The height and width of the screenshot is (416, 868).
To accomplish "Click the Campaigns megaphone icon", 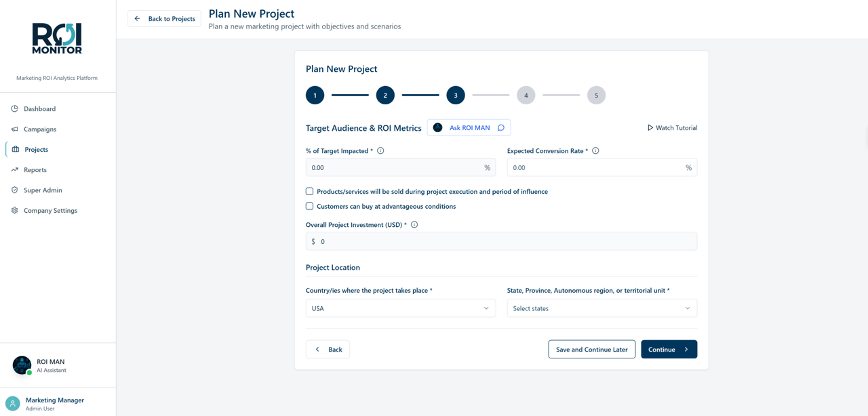I will pyautogui.click(x=15, y=129).
